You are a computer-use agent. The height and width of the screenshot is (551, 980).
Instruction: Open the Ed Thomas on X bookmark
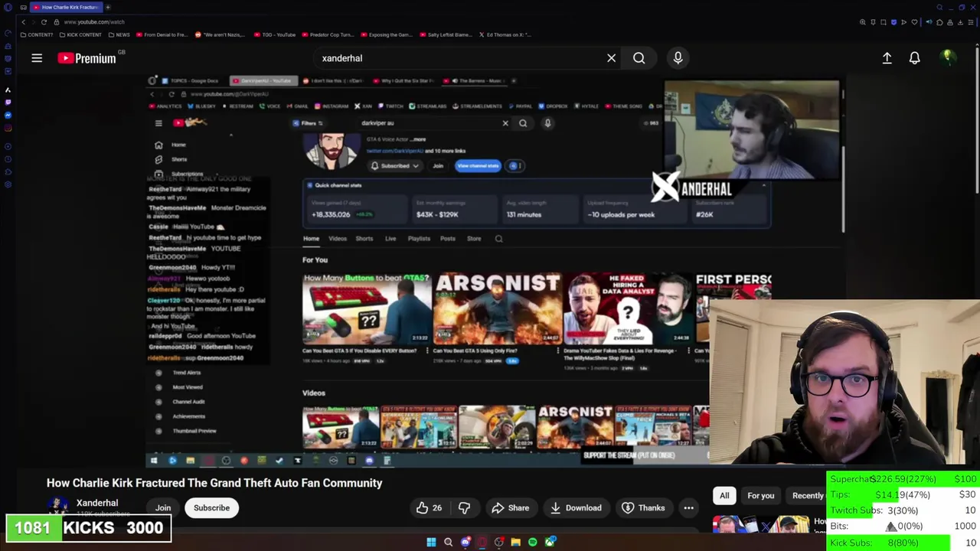tap(505, 34)
